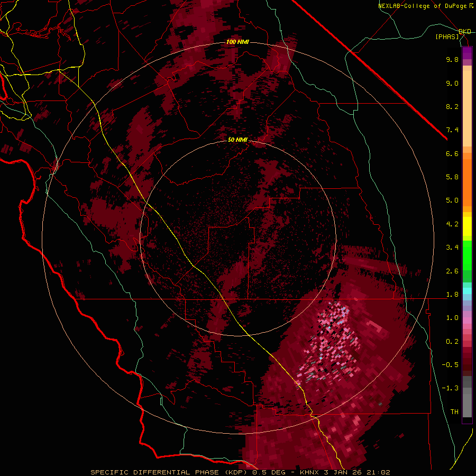Click the TH threshold label
Viewport: 476px width, 476px height.
454,412
